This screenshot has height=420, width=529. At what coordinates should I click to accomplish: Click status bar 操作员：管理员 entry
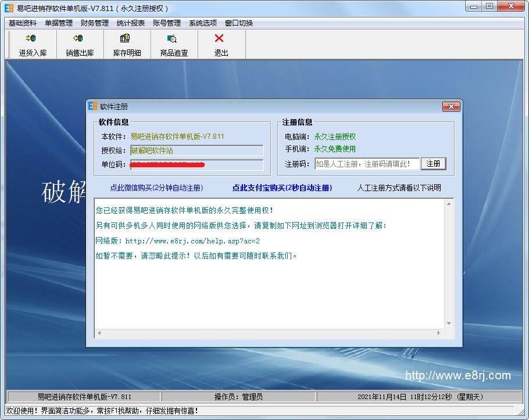(x=238, y=397)
